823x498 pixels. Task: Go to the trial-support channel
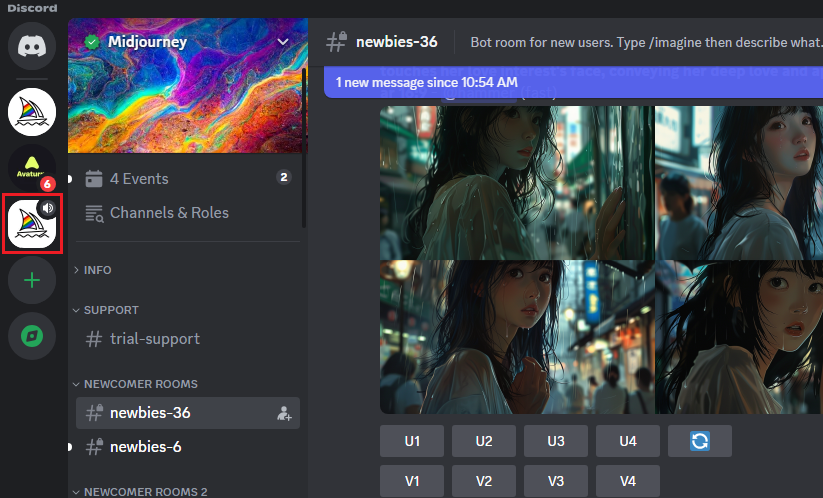coord(188,339)
